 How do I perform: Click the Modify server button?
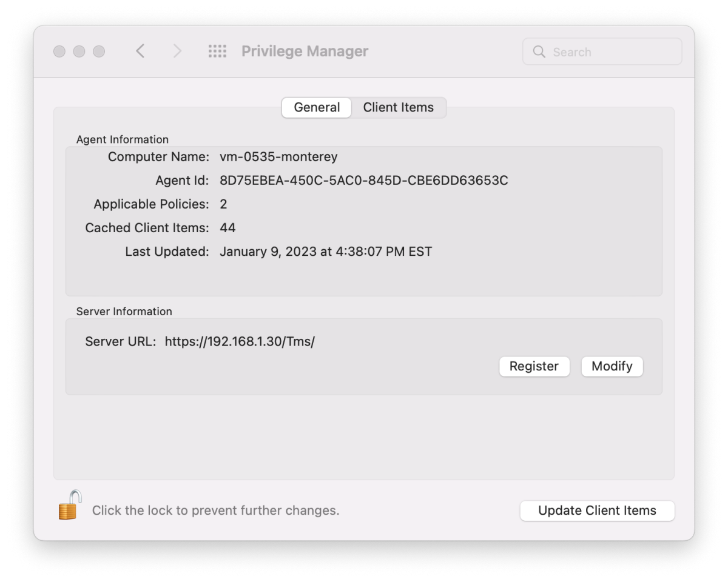coord(612,366)
